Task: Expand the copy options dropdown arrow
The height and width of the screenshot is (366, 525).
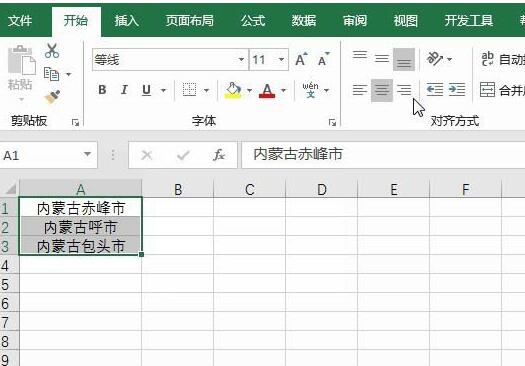Action: [69, 74]
